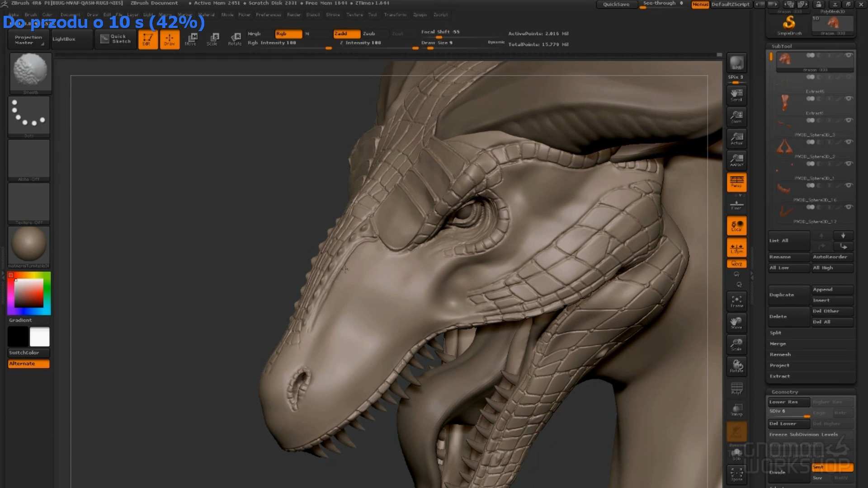Expand the Geometry section
Screen dimensions: 868x488
[785, 392]
